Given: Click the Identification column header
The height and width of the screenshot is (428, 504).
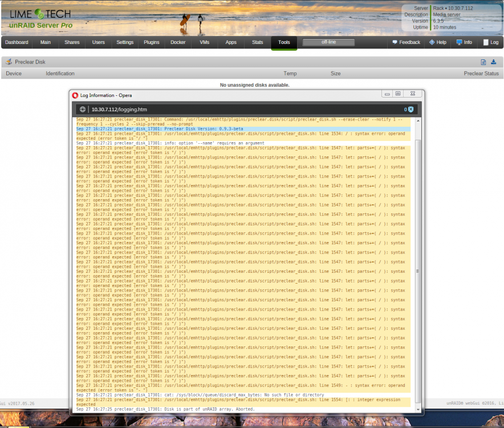Looking at the screenshot, I should click(60, 74).
